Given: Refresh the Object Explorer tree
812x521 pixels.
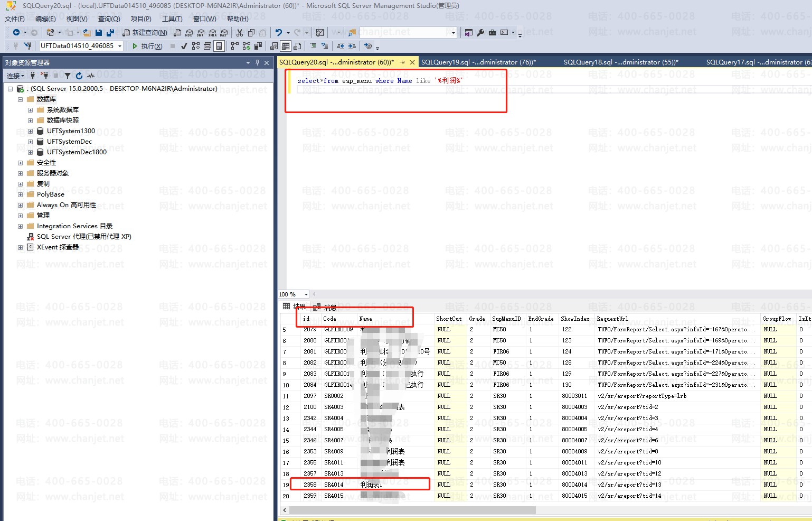Looking at the screenshot, I should 79,76.
